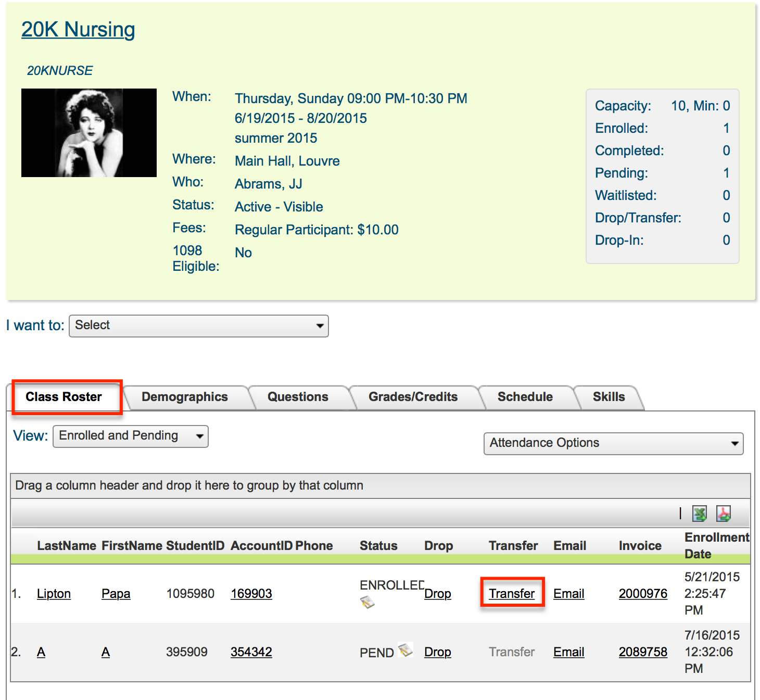Open the 20K Nursing class title link

tap(78, 30)
